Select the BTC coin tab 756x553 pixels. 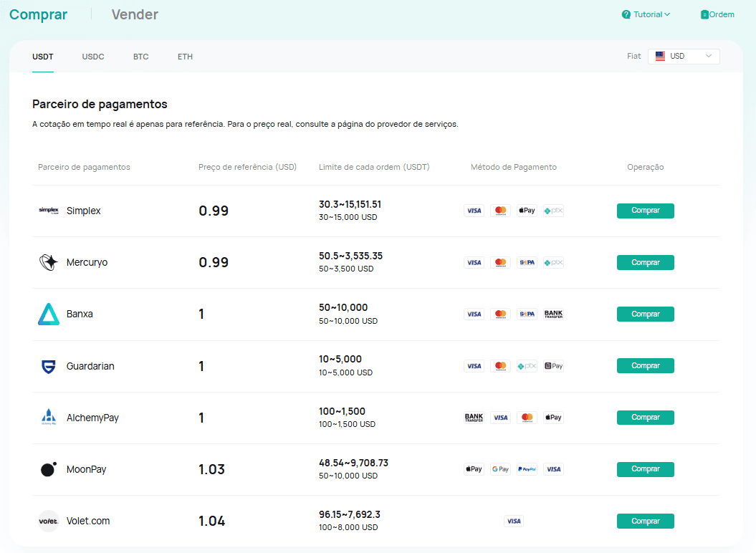pyautogui.click(x=140, y=57)
